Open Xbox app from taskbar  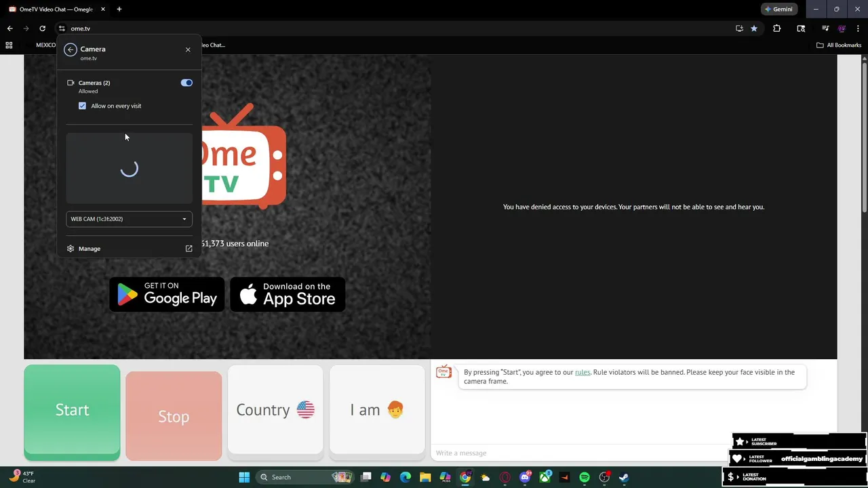tap(545, 477)
